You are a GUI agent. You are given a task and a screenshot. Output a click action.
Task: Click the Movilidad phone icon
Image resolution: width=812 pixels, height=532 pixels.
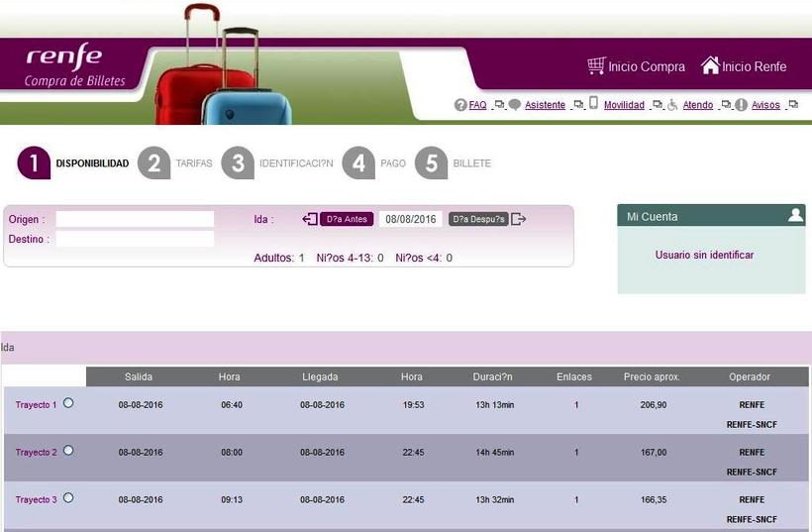point(593,103)
